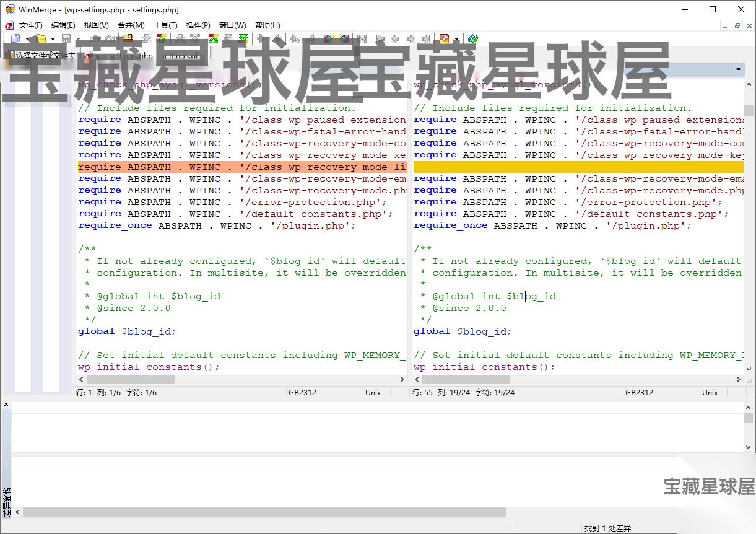756x534 pixels.
Task: Restore the child document window
Action: click(x=737, y=25)
